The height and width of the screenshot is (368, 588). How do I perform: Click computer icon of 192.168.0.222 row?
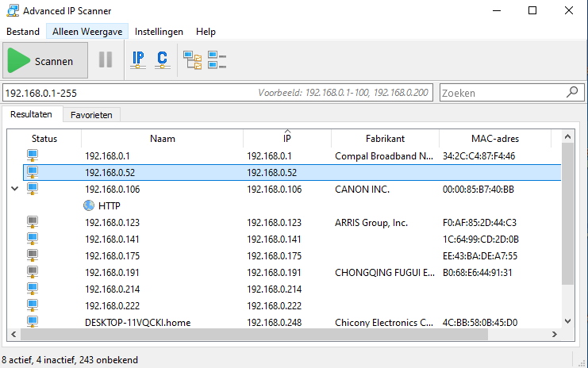pyautogui.click(x=33, y=305)
